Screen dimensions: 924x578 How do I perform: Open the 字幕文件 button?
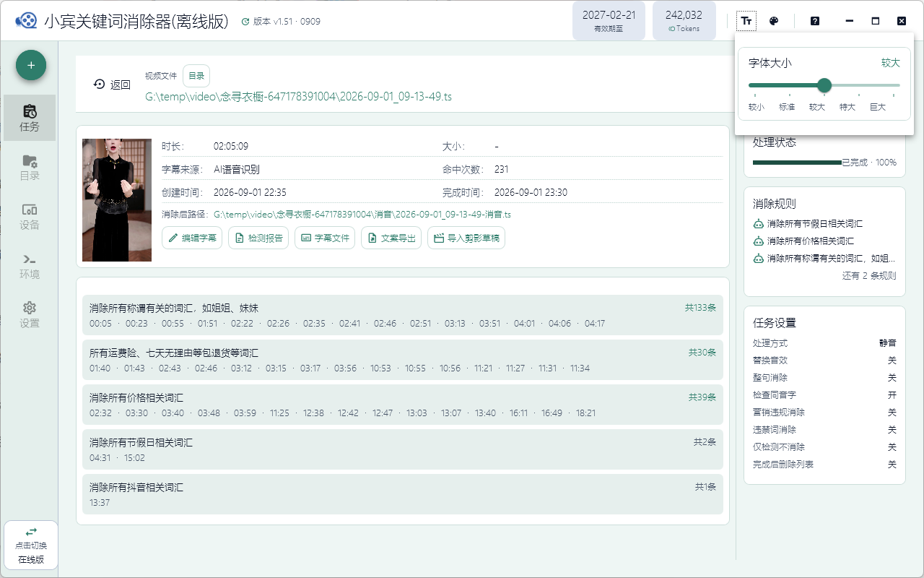[325, 238]
